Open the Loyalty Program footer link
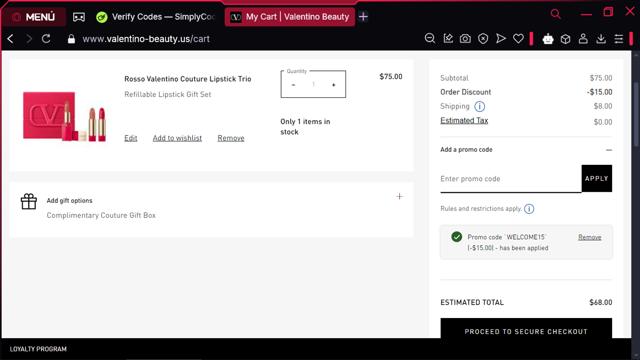This screenshot has width=640, height=360. click(x=38, y=349)
